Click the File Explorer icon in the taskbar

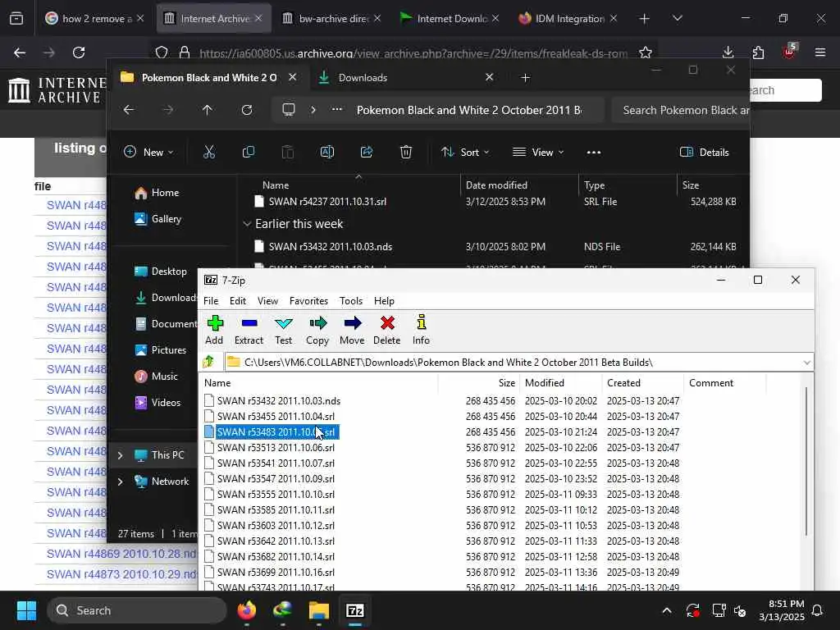point(319,610)
